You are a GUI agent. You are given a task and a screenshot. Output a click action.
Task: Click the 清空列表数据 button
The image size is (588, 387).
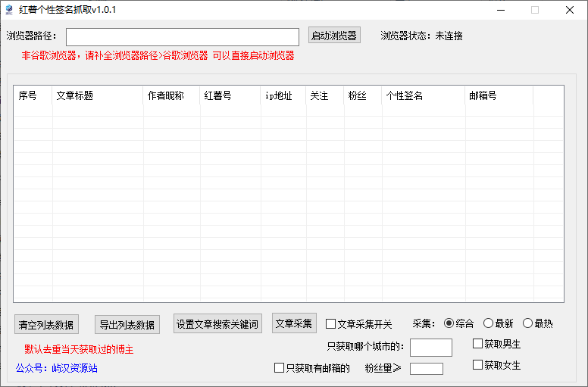tap(46, 324)
